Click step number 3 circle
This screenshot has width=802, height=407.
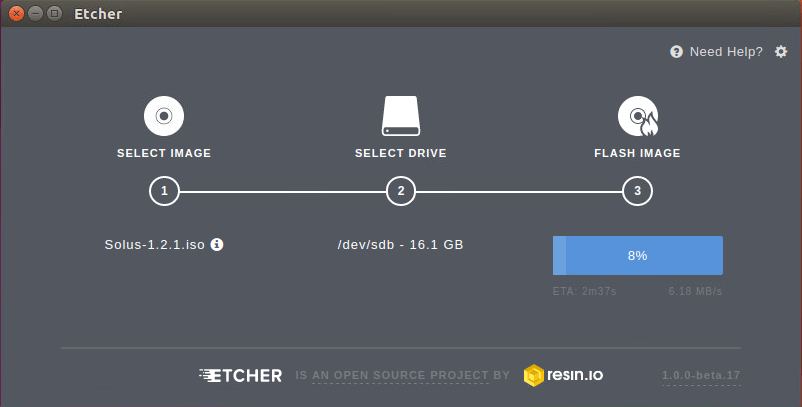637,191
